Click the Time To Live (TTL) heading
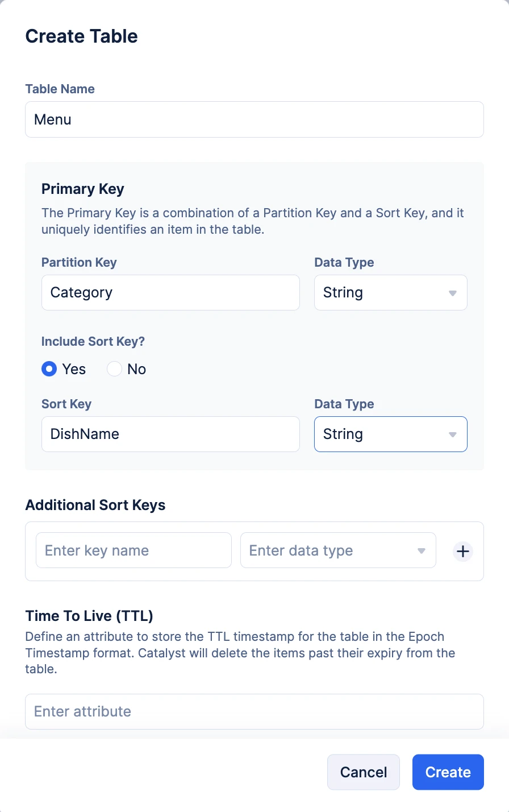Viewport: 509px width, 812px height. (x=89, y=616)
